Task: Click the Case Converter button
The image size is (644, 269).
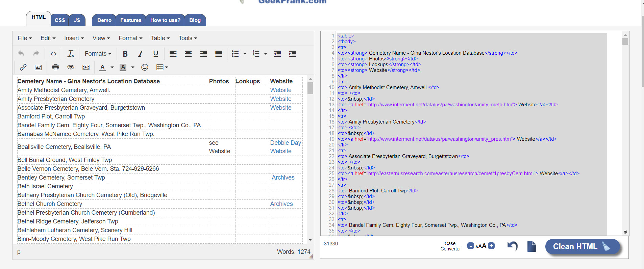Action: [450, 246]
